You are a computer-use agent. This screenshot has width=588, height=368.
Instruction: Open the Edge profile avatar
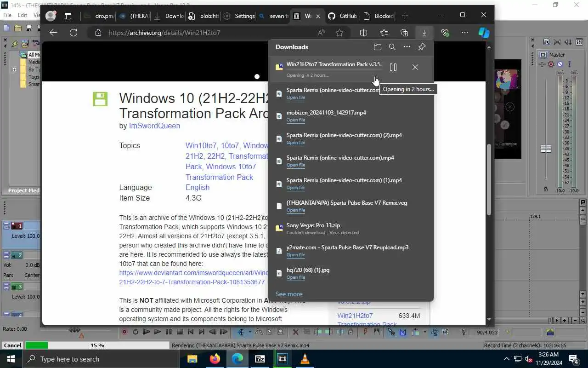51,16
